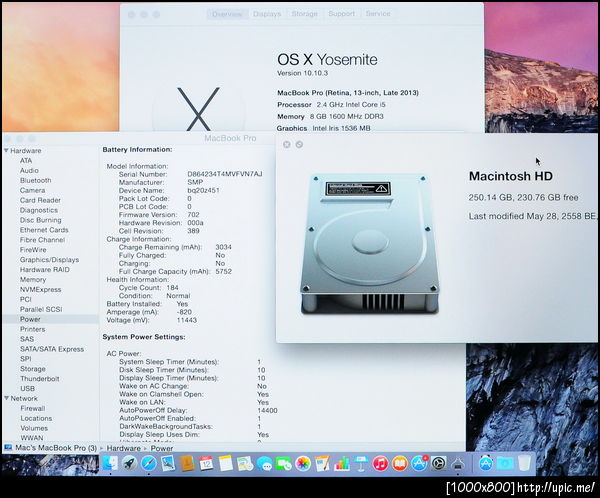The width and height of the screenshot is (600, 498).
Task: Click the battery serial number D864234T4MVFVN7AJ
Action: pos(225,174)
